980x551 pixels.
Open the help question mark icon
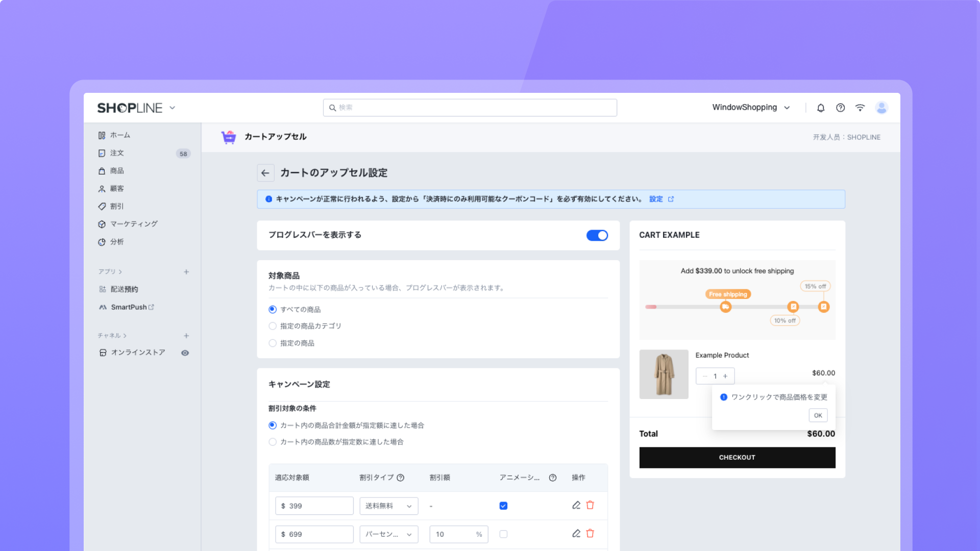point(840,108)
